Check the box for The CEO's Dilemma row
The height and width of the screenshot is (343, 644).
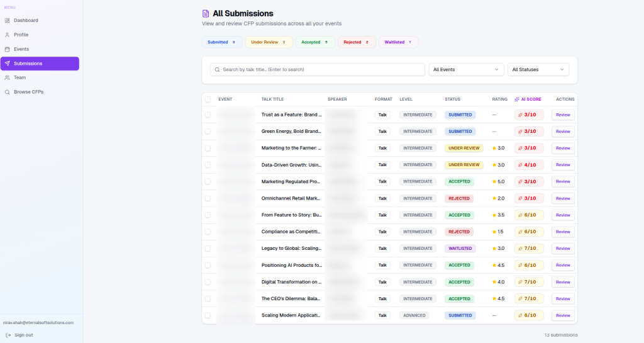(208, 299)
